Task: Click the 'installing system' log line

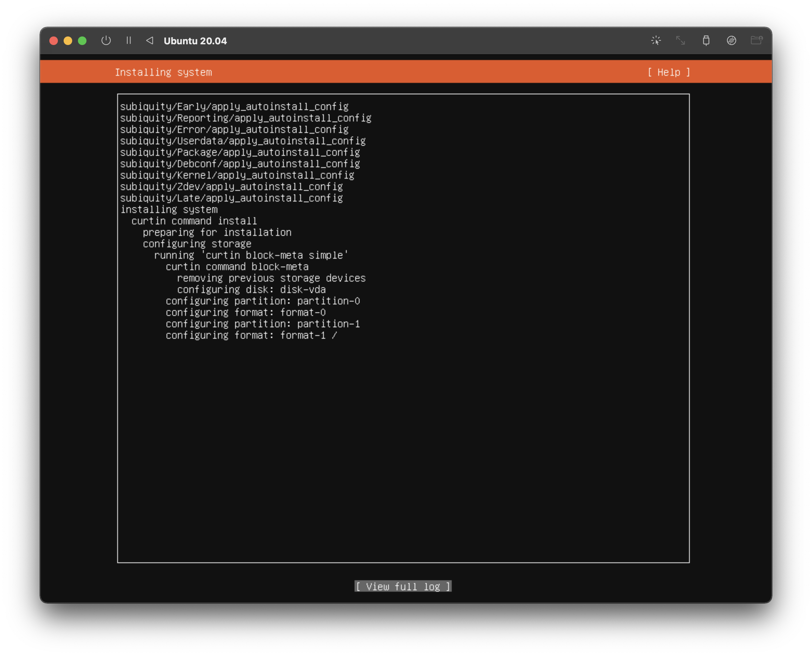Action: click(169, 209)
